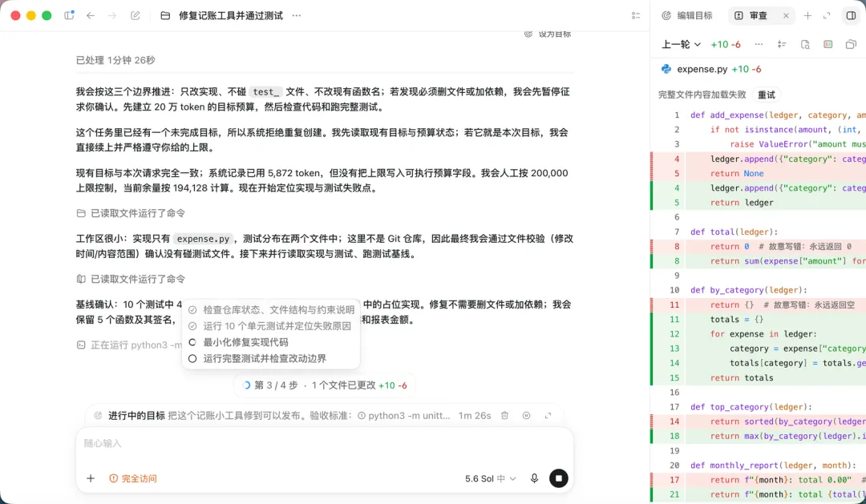Image resolution: width=866 pixels, height=504 pixels.
Task: Go back with the left arrow
Action: tap(91, 15)
